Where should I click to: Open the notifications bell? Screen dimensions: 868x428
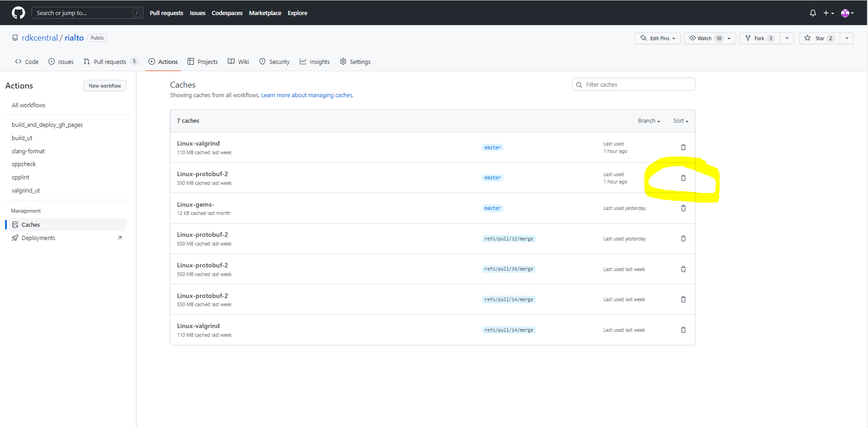click(x=813, y=13)
